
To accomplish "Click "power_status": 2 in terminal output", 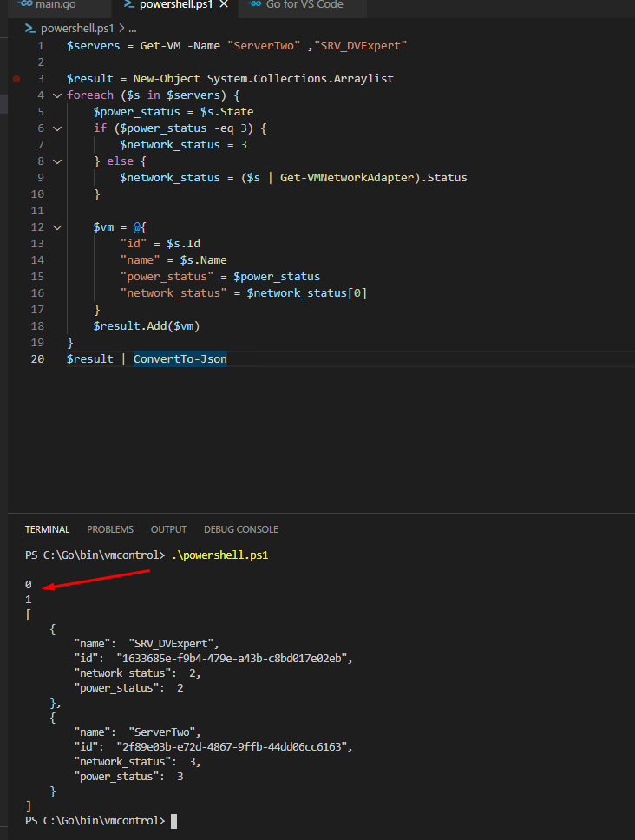I will pos(128,688).
